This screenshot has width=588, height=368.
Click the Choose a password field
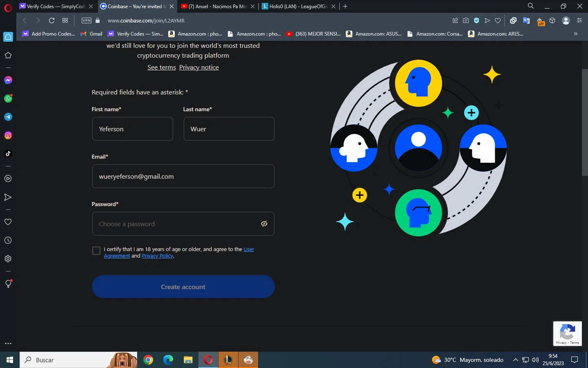click(183, 224)
